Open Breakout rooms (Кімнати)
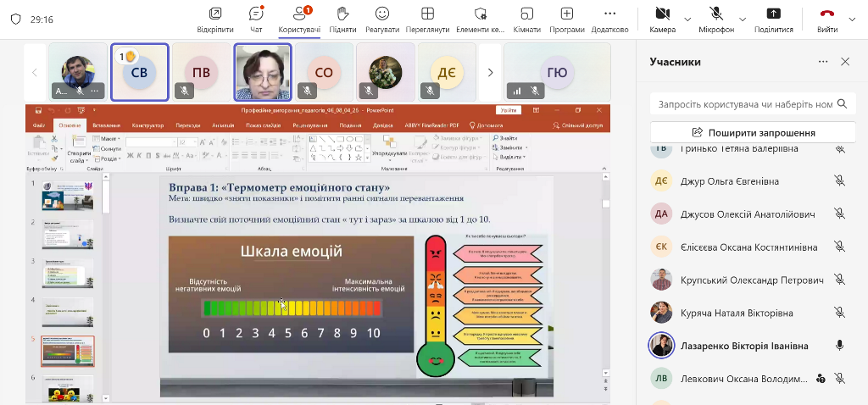This screenshot has height=405, width=868. pyautogui.click(x=526, y=19)
